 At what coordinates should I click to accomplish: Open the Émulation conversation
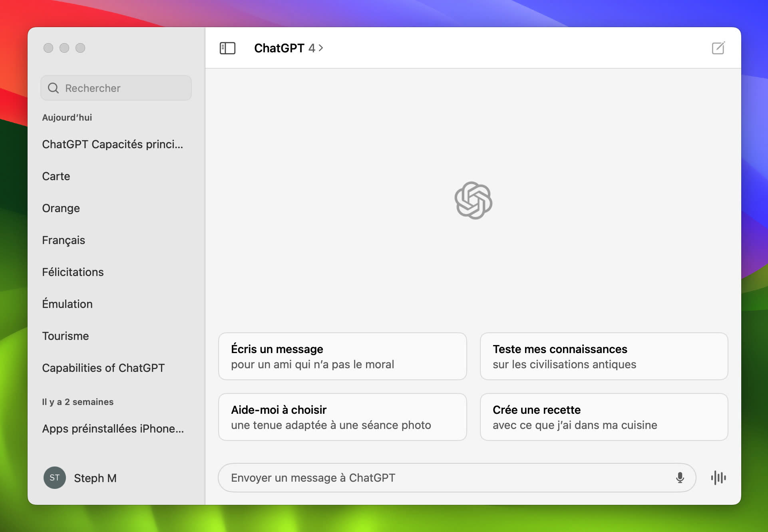[67, 304]
